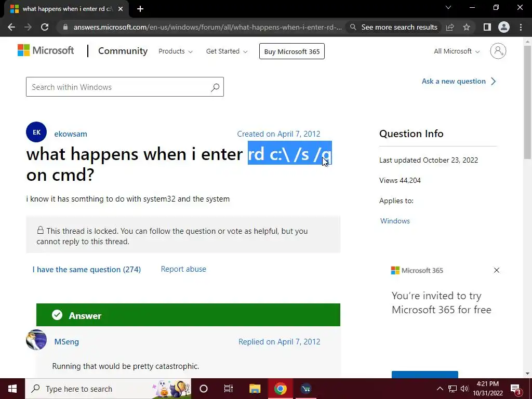
Task: Click the share page icon in address bar
Action: click(x=450, y=27)
